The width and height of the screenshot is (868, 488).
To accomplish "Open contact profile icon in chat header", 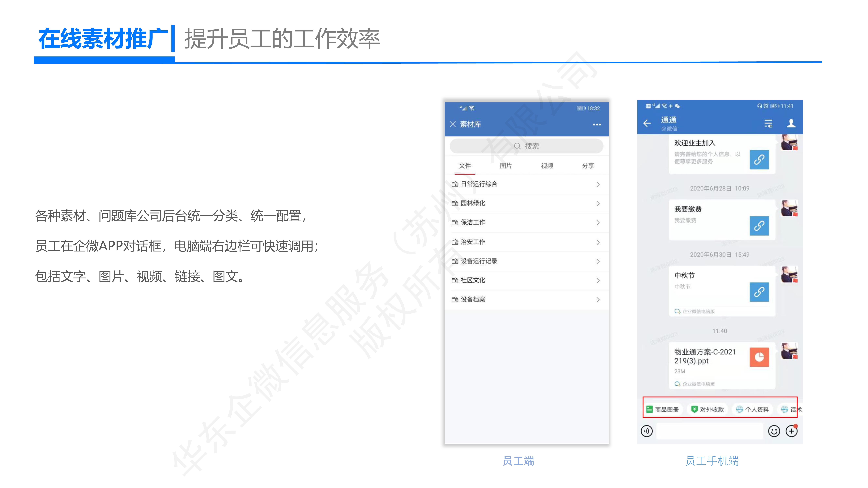I will 791,123.
